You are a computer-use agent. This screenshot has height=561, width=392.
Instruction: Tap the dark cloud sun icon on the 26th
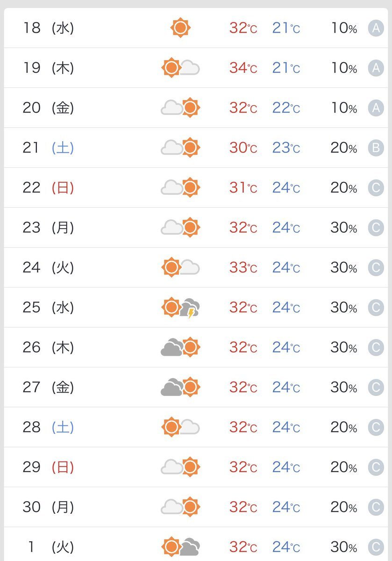click(180, 347)
